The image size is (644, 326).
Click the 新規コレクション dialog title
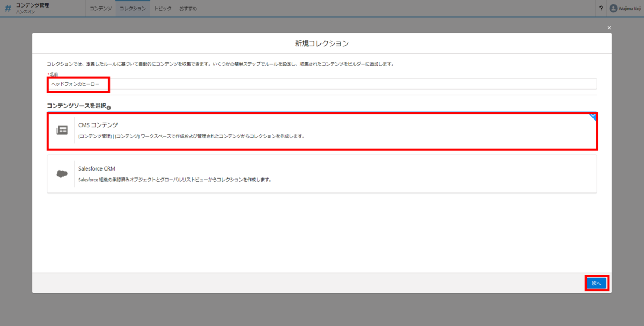point(322,43)
